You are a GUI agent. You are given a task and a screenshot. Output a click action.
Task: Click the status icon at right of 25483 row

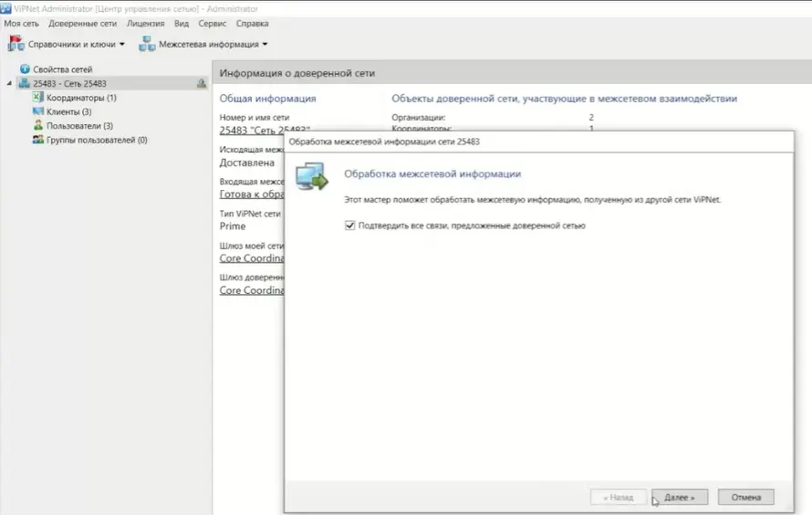click(202, 83)
